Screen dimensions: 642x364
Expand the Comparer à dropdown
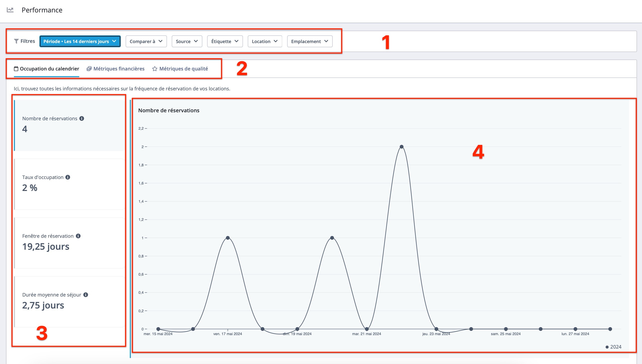[146, 41]
